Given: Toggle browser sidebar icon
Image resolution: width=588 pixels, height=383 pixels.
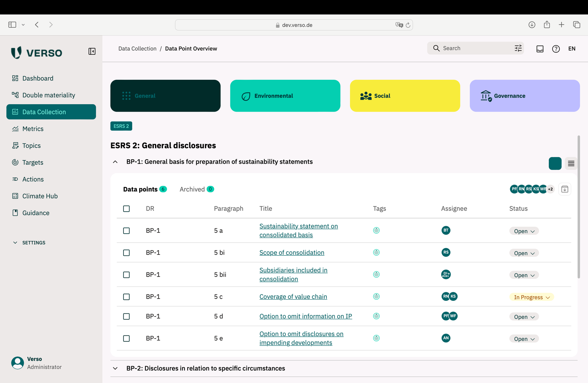Looking at the screenshot, I should pyautogui.click(x=12, y=25).
